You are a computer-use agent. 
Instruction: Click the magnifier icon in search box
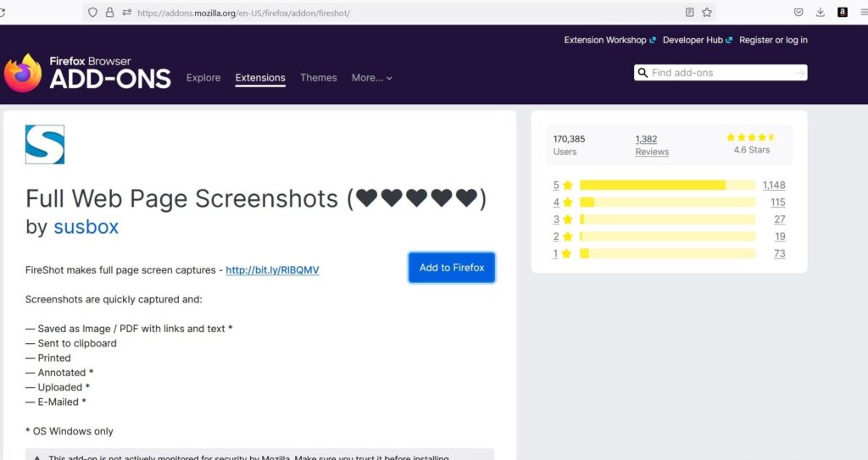pos(643,73)
